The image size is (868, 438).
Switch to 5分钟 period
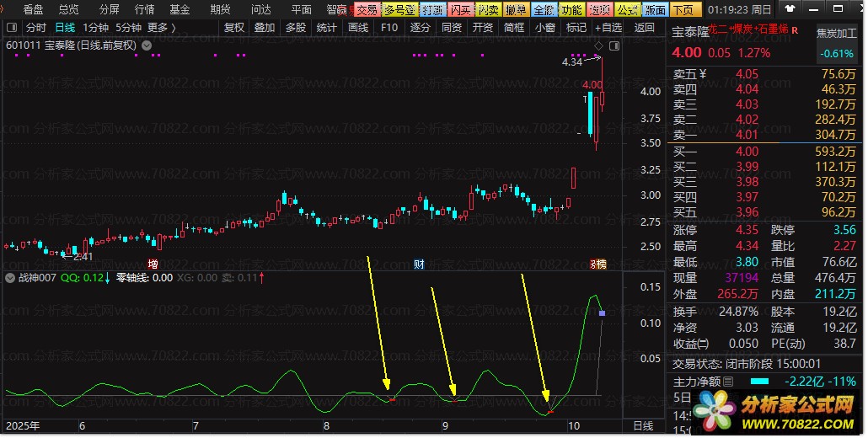128,27
